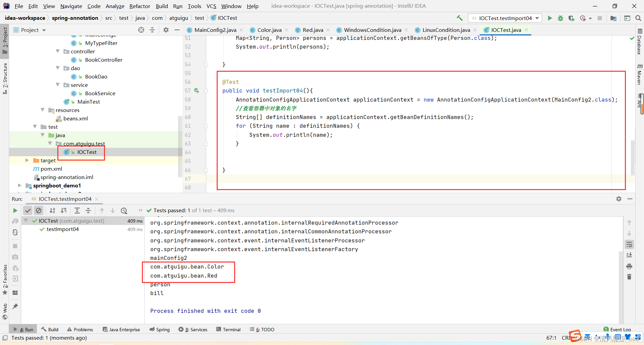The height and width of the screenshot is (345, 644).
Task: Switch to MainConfig2.java tab
Action: point(215,30)
